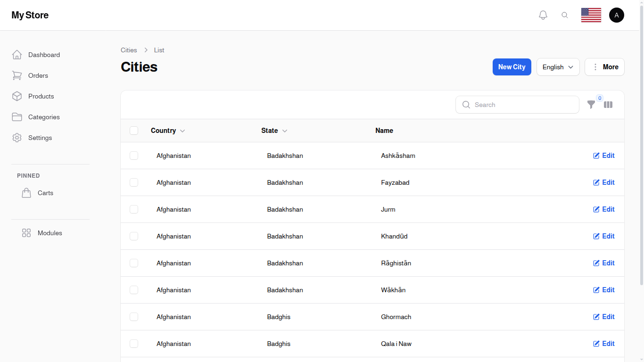
Task: Click the Carts bag icon in sidebar
Action: tap(26, 193)
